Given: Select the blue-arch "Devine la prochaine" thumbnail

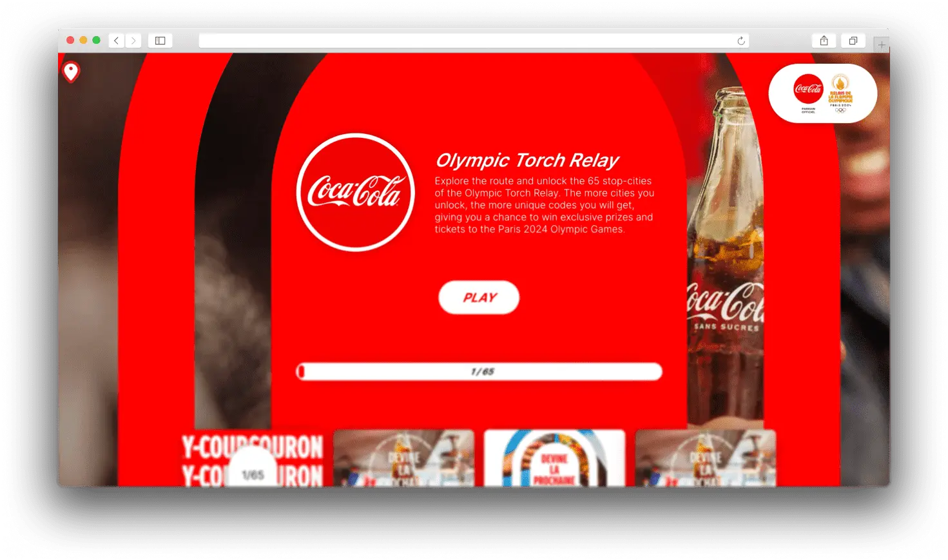Looking at the screenshot, I should pyautogui.click(x=554, y=458).
